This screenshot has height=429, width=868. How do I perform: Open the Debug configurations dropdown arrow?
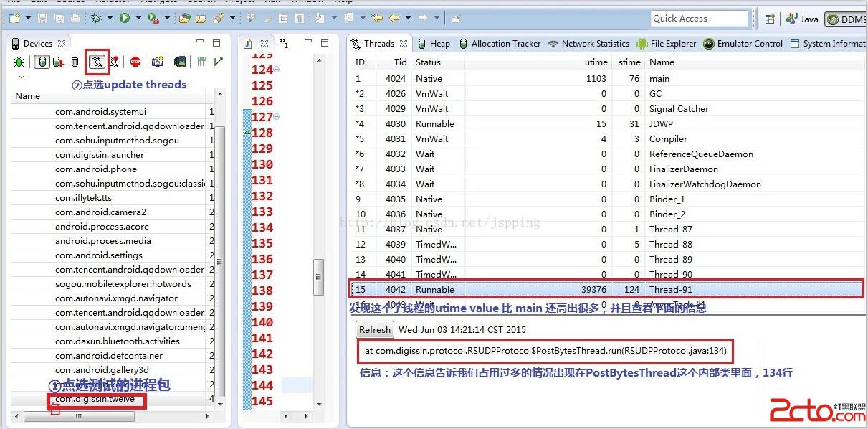coord(110,18)
